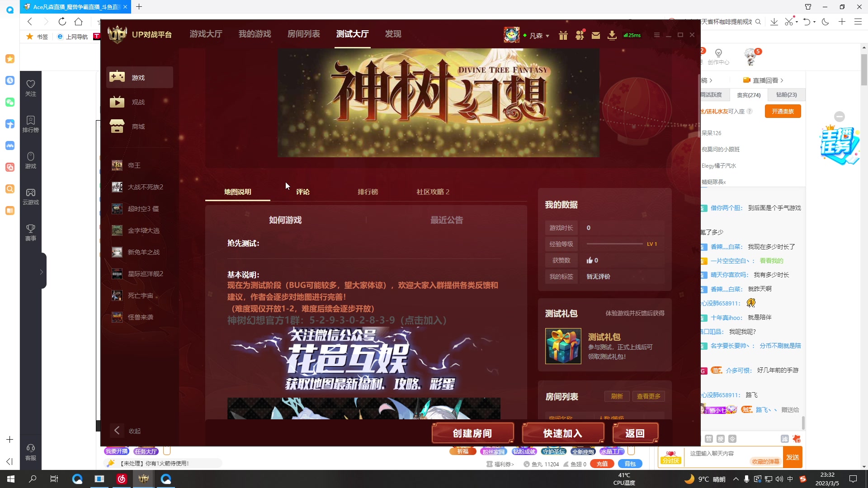Show the 如何游戏 section
The height and width of the screenshot is (488, 868).
285,220
